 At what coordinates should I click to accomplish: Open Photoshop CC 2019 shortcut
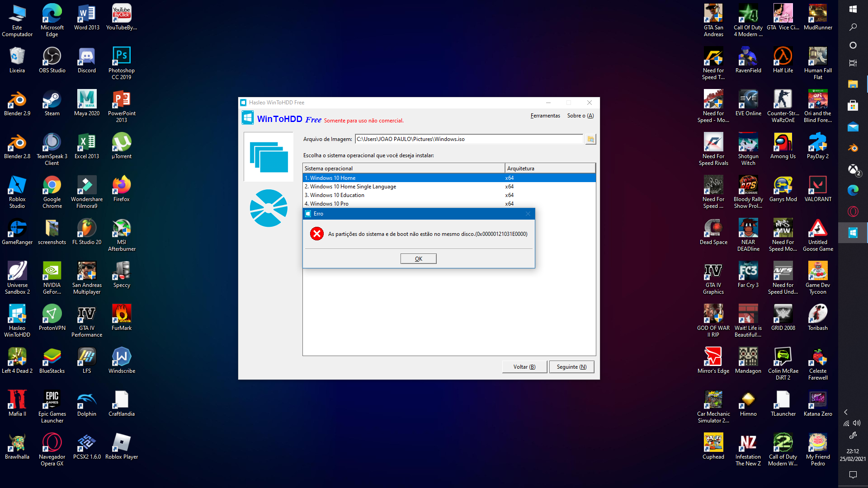[x=122, y=64]
